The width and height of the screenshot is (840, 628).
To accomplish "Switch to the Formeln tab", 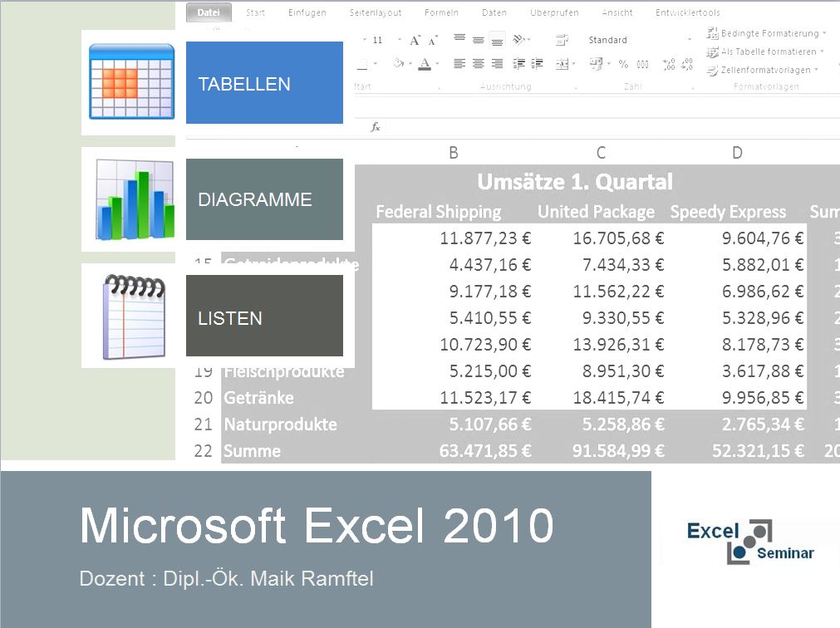I will [x=441, y=12].
